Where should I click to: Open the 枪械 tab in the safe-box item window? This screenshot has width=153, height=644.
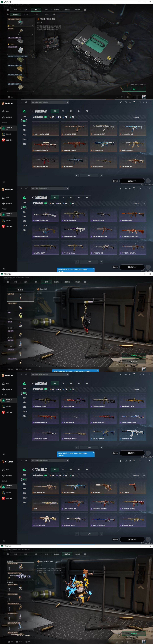click(x=15, y=10)
